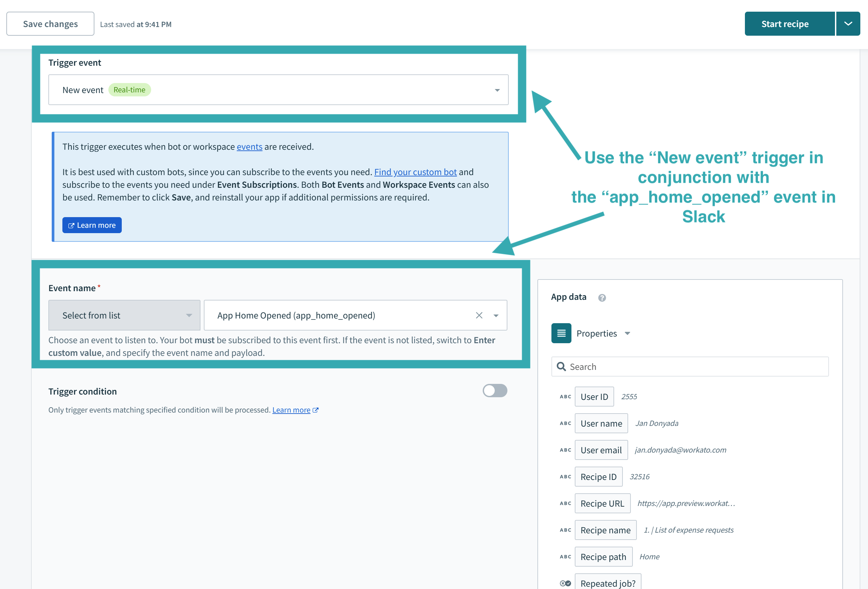868x589 pixels.
Task: Click the ABC type icon beside User ID
Action: (x=565, y=397)
